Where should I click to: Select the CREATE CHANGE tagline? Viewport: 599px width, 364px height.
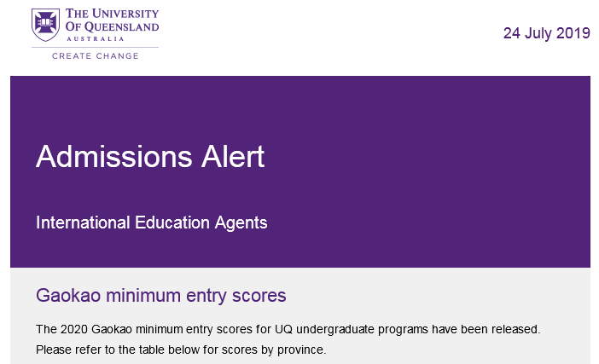pos(95,56)
